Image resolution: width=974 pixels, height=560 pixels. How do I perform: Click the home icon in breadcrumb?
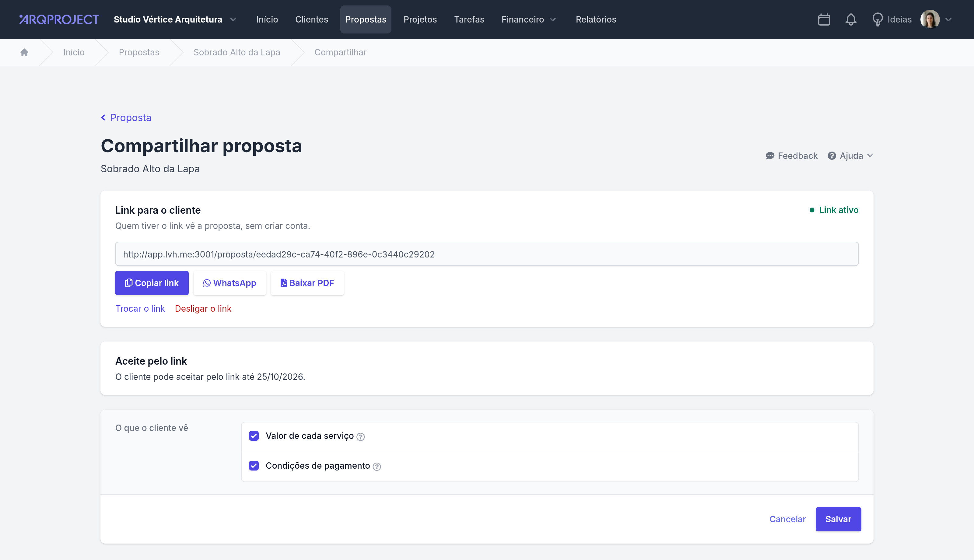[x=24, y=52]
